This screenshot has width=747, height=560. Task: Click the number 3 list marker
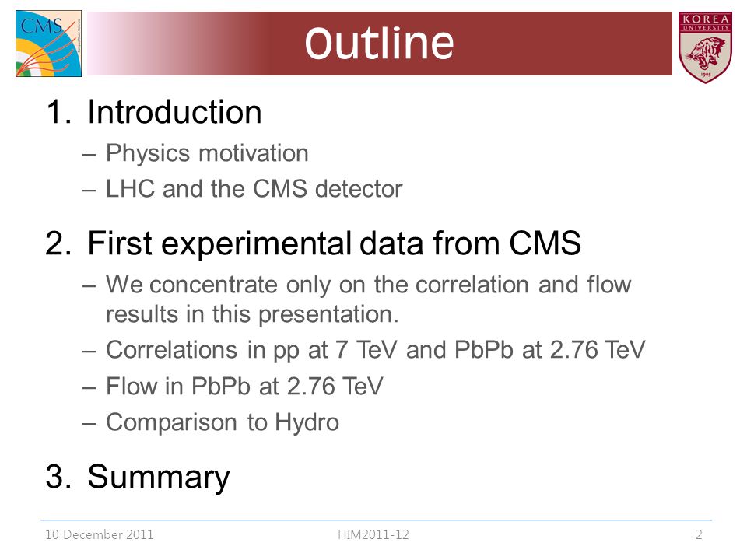pos(59,476)
